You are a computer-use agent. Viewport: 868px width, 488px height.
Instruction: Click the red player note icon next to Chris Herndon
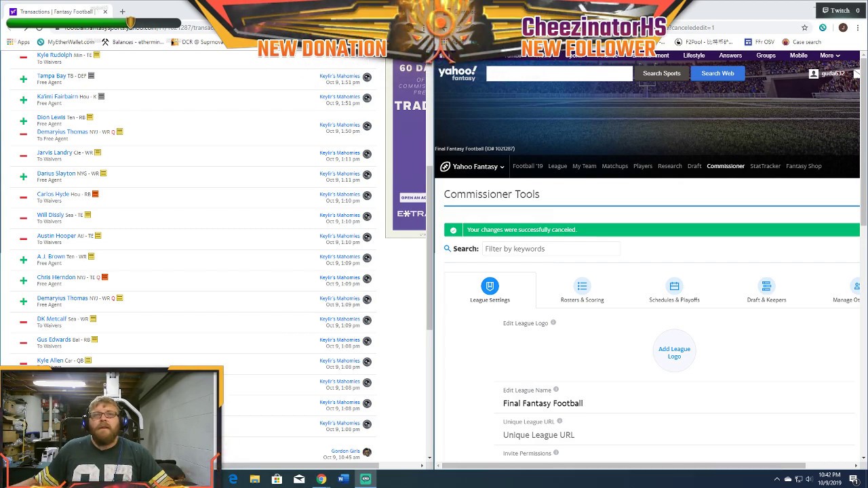tap(104, 277)
